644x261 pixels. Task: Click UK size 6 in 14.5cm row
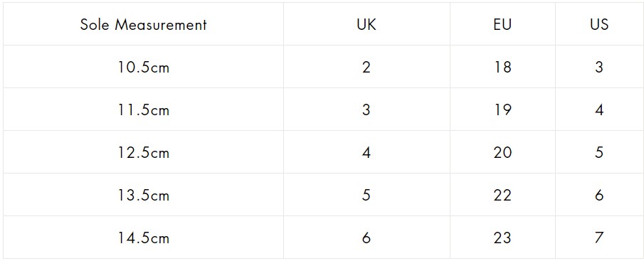pos(366,238)
